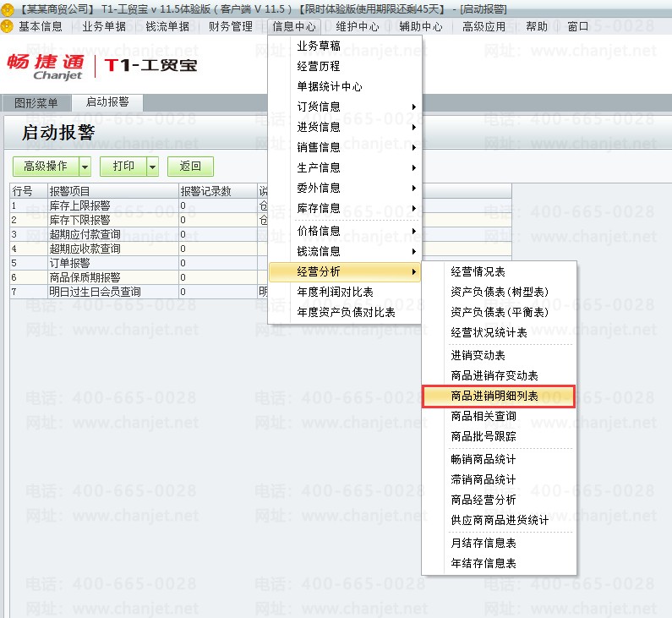This screenshot has width=672, height=618.
Task: Open the 钱流单据 menu
Action: (167, 26)
